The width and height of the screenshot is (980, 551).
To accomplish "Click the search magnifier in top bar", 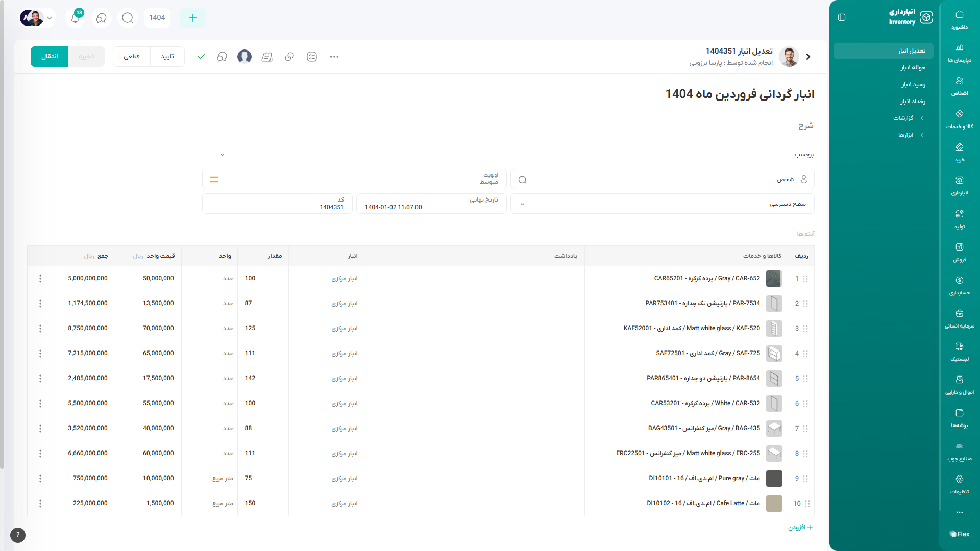I will coord(128,18).
